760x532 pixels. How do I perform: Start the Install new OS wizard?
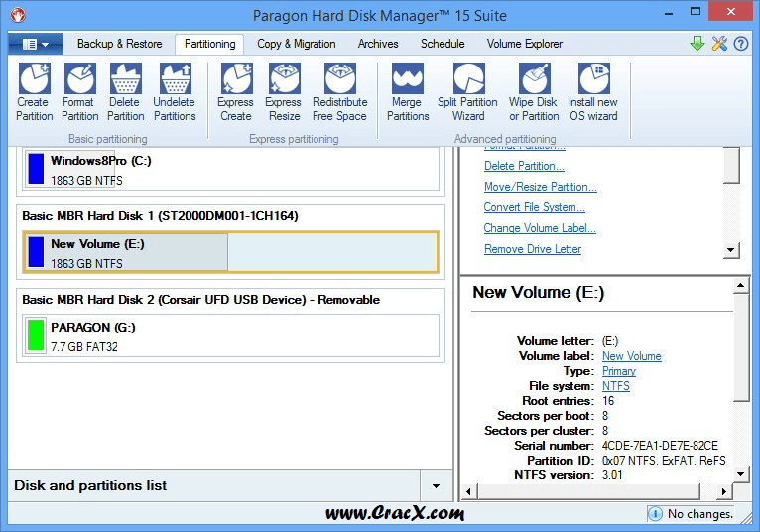pos(593,91)
